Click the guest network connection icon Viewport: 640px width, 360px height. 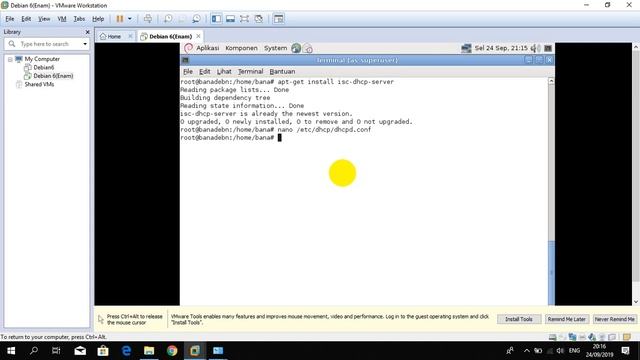[466, 48]
